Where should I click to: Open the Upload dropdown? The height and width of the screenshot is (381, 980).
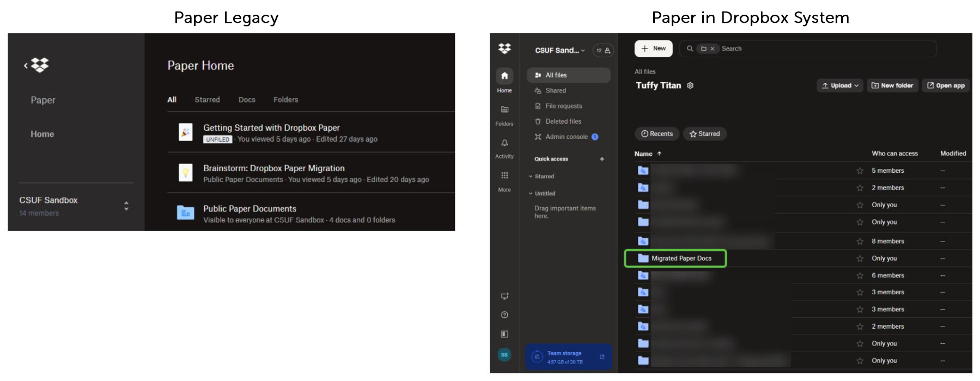pos(839,86)
